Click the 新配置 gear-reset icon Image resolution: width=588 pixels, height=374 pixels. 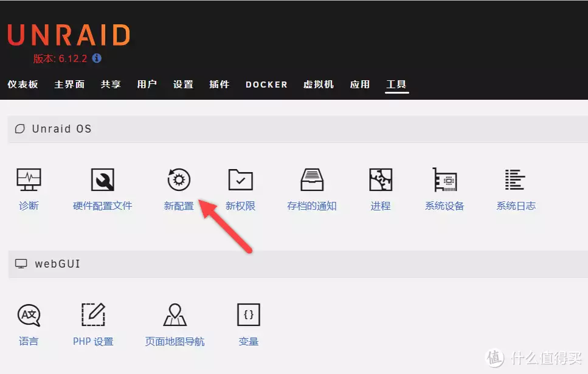[x=179, y=179]
